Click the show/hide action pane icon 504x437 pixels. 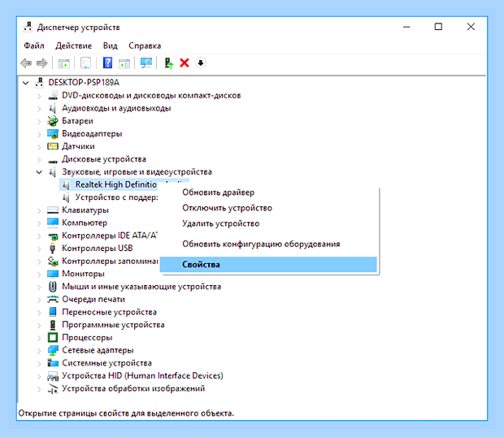pos(124,63)
